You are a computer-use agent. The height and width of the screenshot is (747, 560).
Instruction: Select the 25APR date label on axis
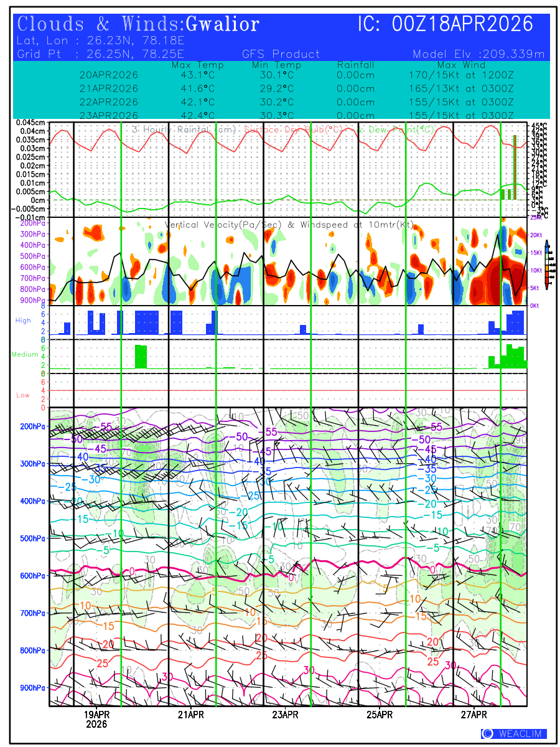(x=380, y=715)
